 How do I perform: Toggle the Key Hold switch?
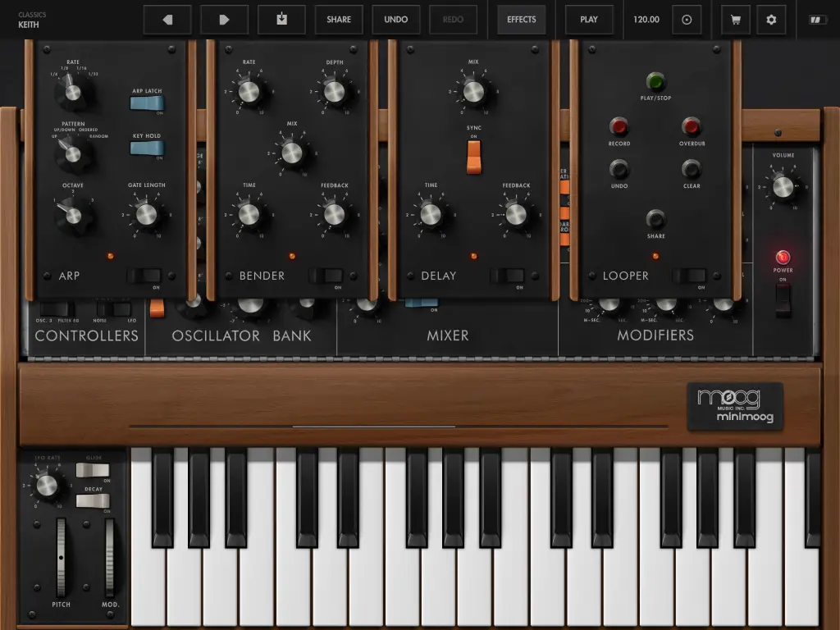pyautogui.click(x=147, y=148)
